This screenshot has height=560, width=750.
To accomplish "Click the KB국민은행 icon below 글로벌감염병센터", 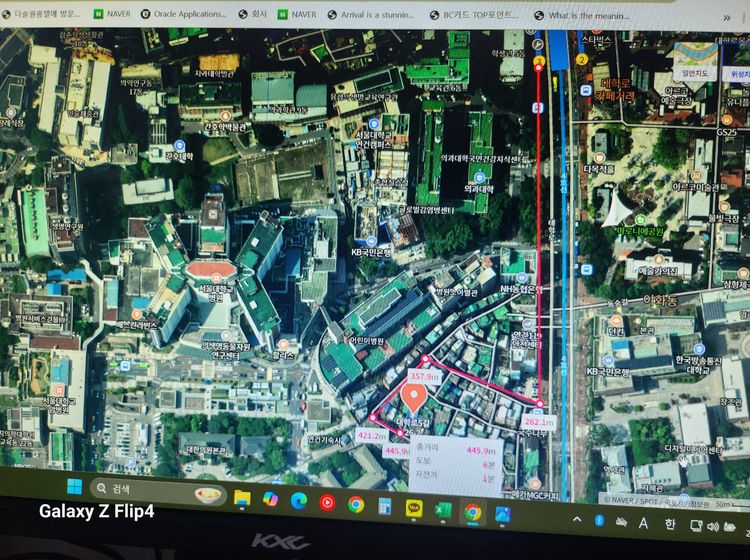I will pyautogui.click(x=371, y=241).
